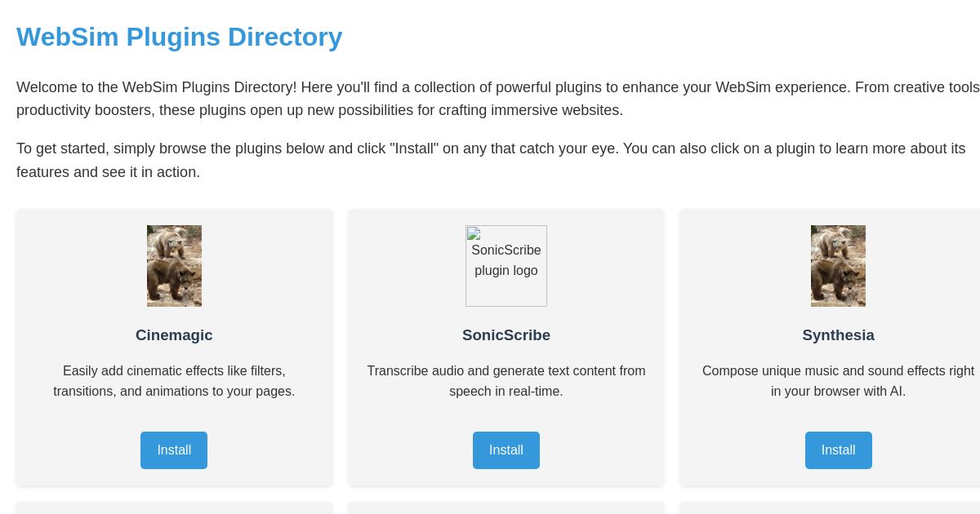
Task: Click the Synthesia plugin name text
Action: coord(838,335)
